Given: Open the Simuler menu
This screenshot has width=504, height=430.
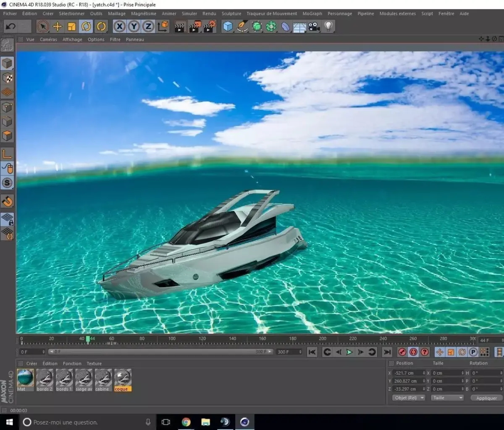Looking at the screenshot, I should pyautogui.click(x=189, y=13).
